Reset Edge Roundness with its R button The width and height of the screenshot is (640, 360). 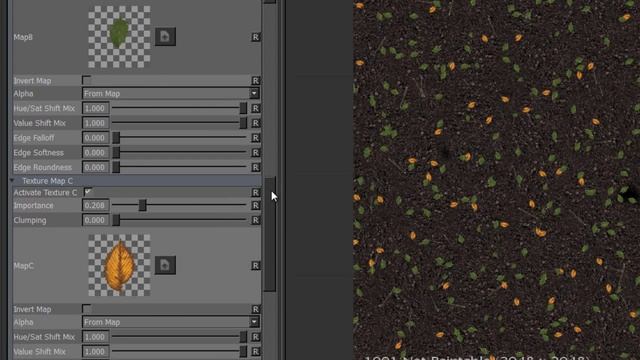[256, 167]
